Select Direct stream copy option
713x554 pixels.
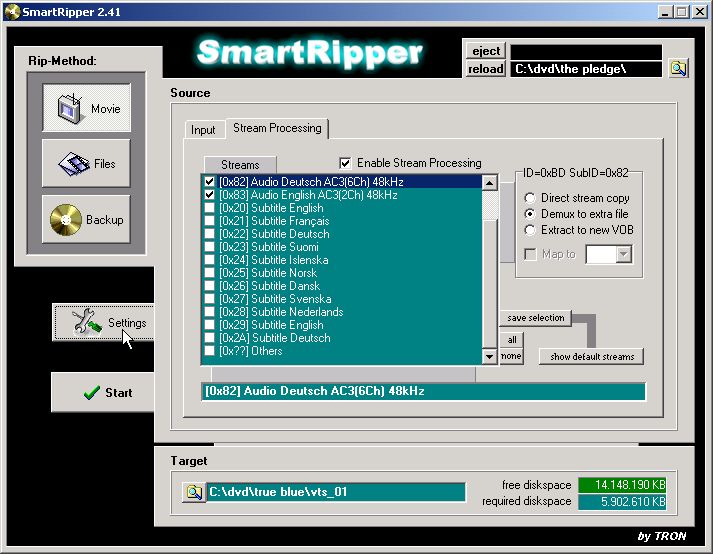click(x=530, y=198)
